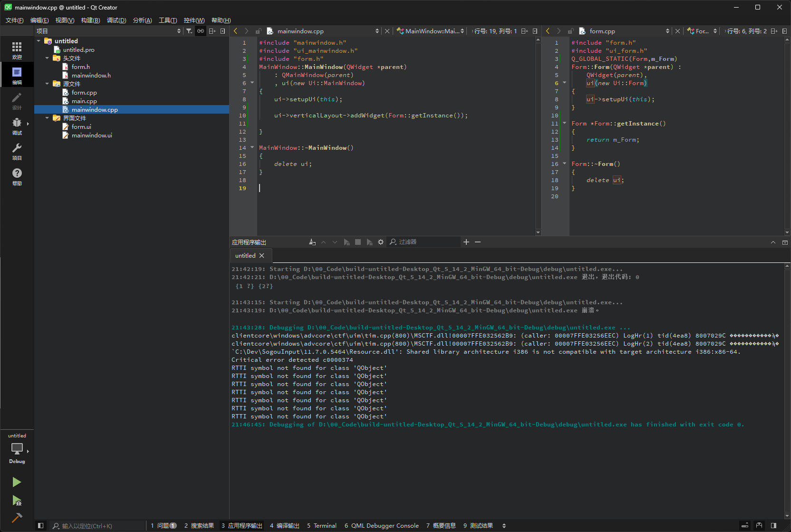
Task: Click the 过滤器 filter input field
Action: (424, 242)
